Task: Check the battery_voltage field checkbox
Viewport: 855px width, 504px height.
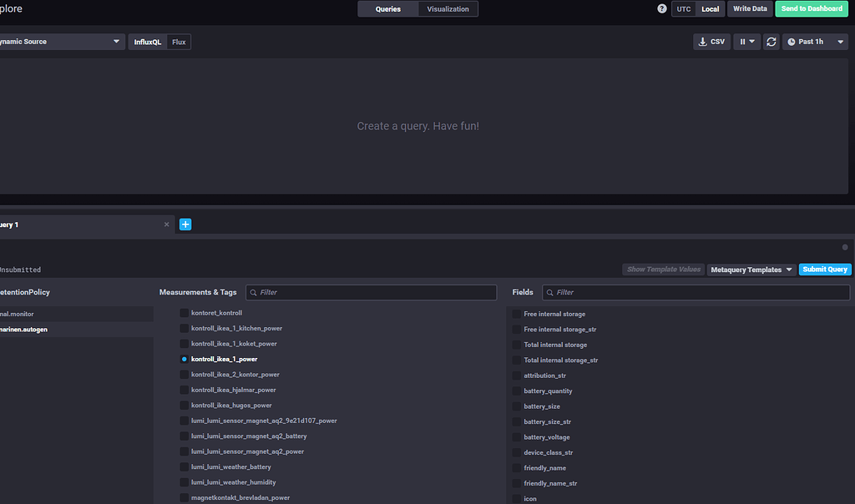Action: click(x=515, y=436)
